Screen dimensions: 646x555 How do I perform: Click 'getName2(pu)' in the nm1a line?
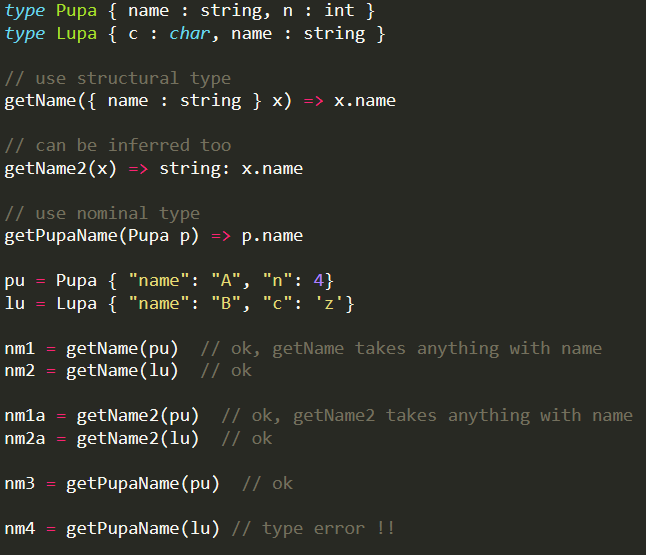click(138, 416)
